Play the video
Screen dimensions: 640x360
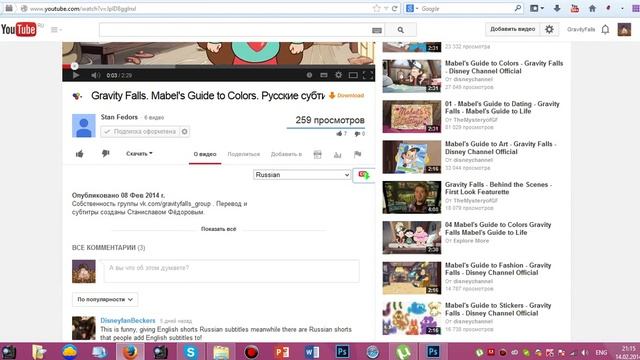pyautogui.click(x=76, y=75)
